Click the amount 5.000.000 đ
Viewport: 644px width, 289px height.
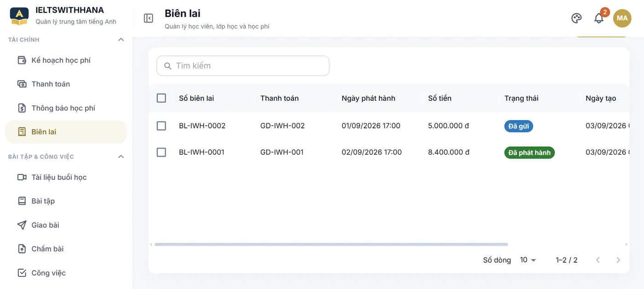448,126
